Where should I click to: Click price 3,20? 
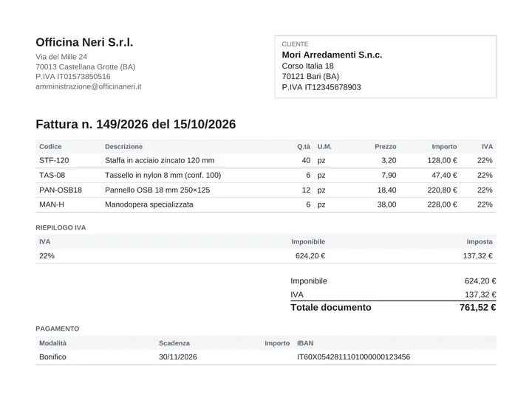point(389,160)
